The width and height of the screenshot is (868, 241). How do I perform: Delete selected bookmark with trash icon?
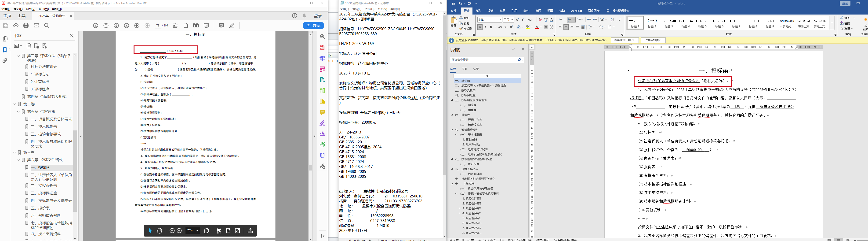(29, 46)
